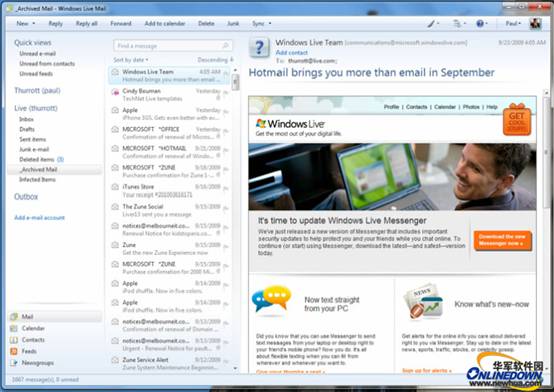This screenshot has height=392, width=554.
Task: Open The Zune Social message
Action: coord(170,210)
